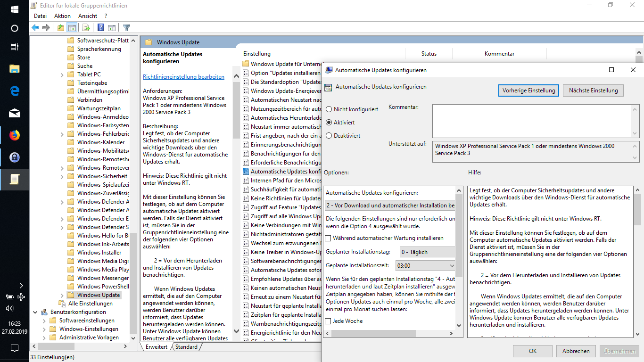
Task: Select 'Automatische Updates konfigurieren' list entry icon
Action: click(x=246, y=172)
